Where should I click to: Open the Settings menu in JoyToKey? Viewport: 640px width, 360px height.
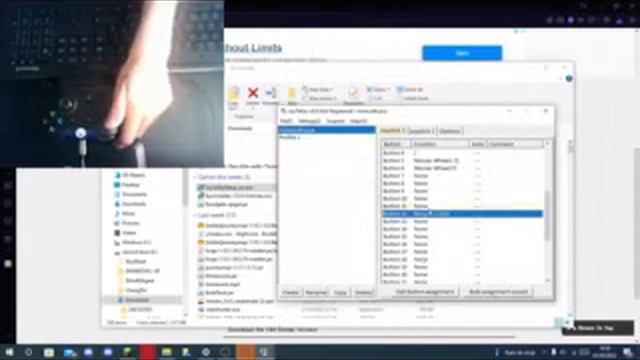click(309, 121)
